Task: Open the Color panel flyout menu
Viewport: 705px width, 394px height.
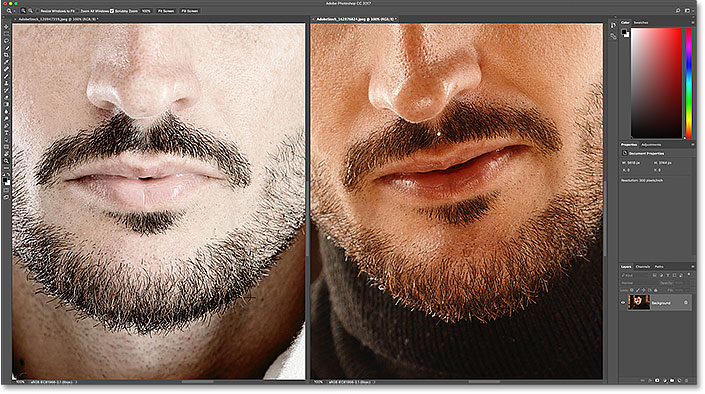Action: (693, 22)
